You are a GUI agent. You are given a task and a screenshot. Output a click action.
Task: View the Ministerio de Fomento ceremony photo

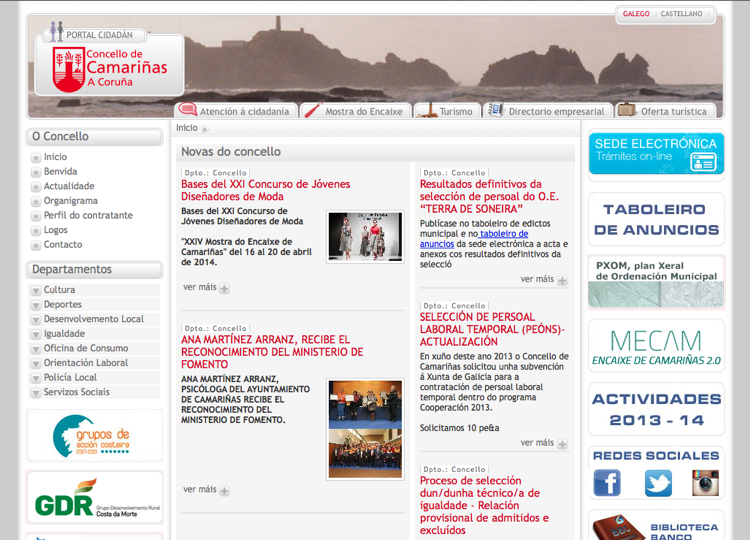(365, 430)
